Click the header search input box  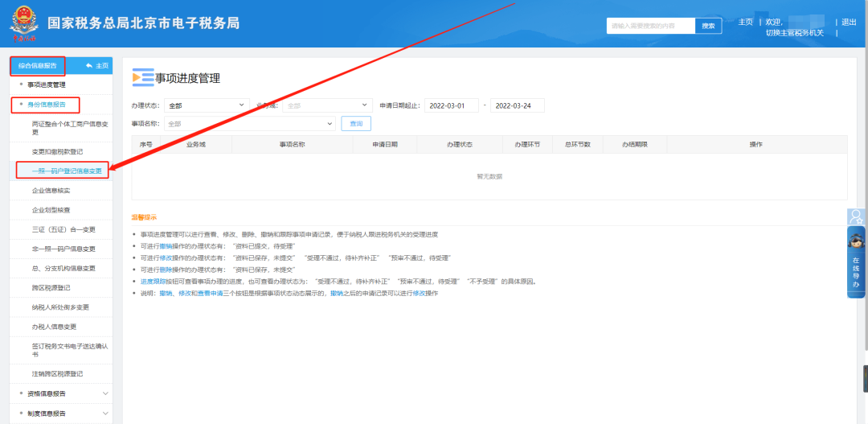650,26
